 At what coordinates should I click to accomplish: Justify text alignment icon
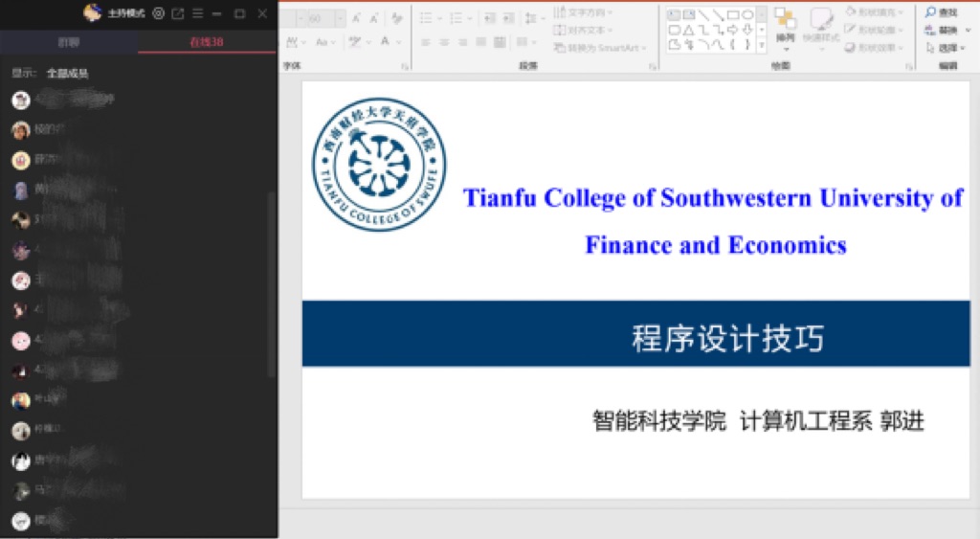pyautogui.click(x=480, y=42)
